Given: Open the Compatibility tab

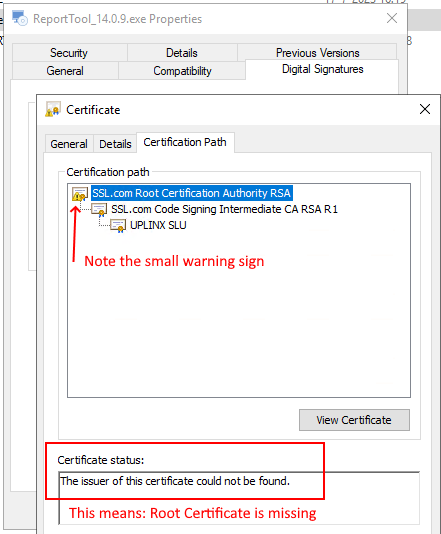Looking at the screenshot, I should click(x=182, y=70).
